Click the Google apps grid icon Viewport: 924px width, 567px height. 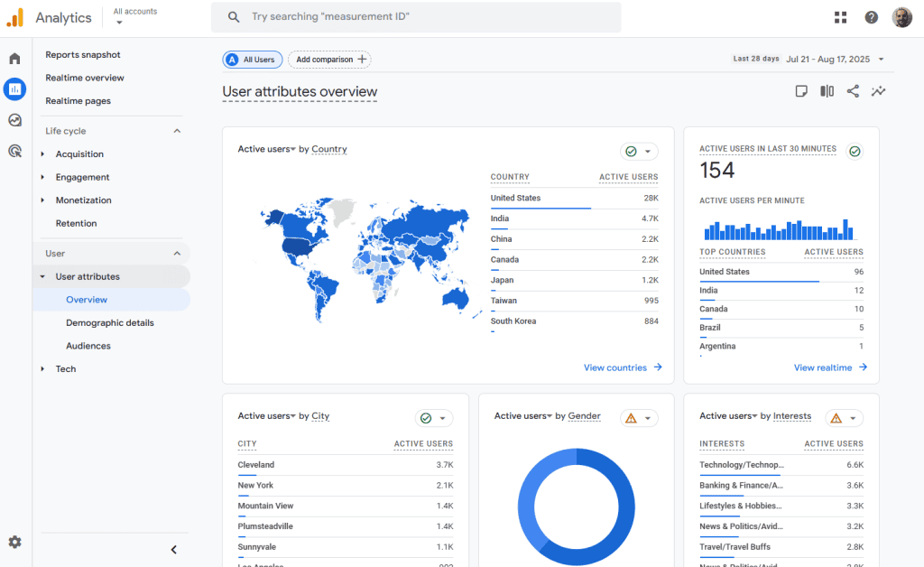tap(840, 17)
